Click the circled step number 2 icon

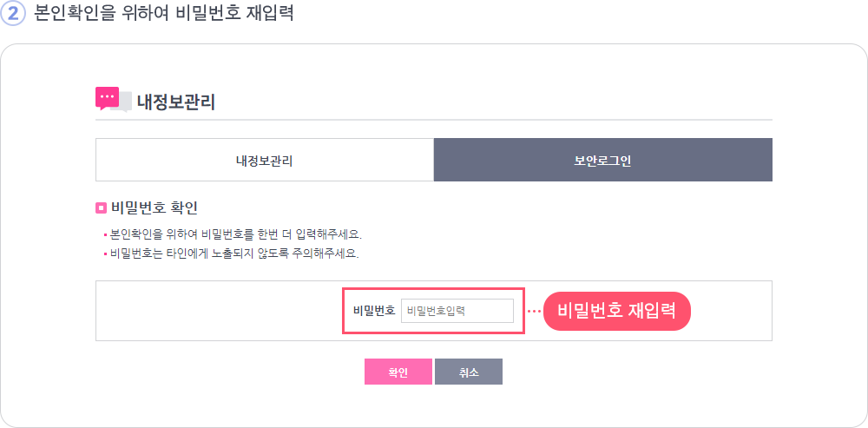tap(13, 13)
